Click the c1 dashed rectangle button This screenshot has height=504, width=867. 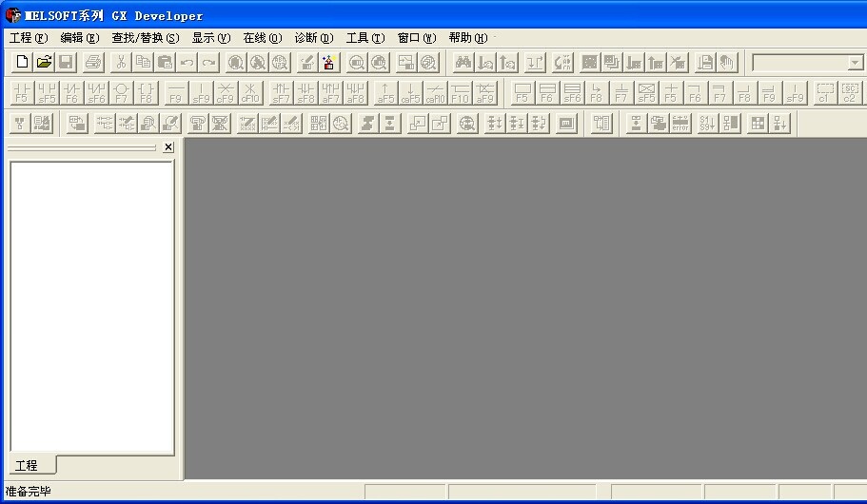click(825, 92)
